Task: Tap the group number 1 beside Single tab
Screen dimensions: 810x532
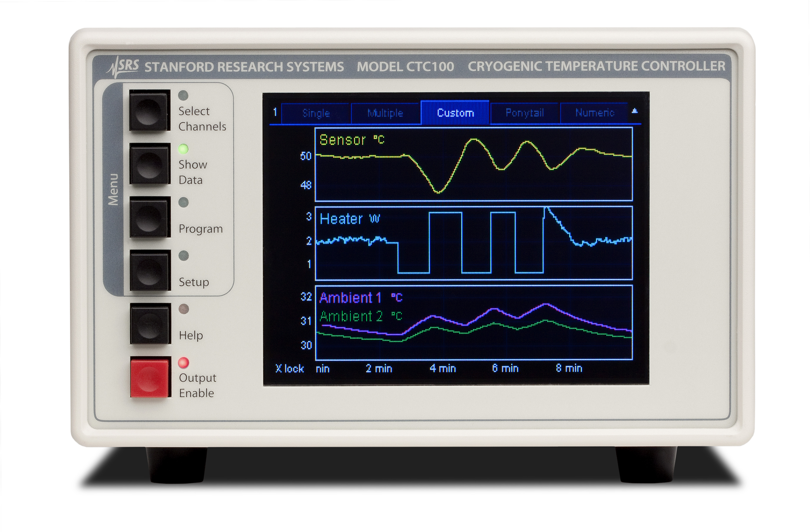Action: pyautogui.click(x=275, y=112)
